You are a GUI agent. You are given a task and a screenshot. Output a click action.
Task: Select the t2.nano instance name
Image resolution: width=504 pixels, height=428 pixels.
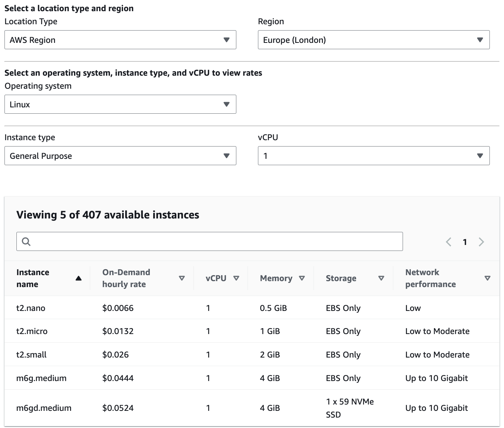coord(31,308)
